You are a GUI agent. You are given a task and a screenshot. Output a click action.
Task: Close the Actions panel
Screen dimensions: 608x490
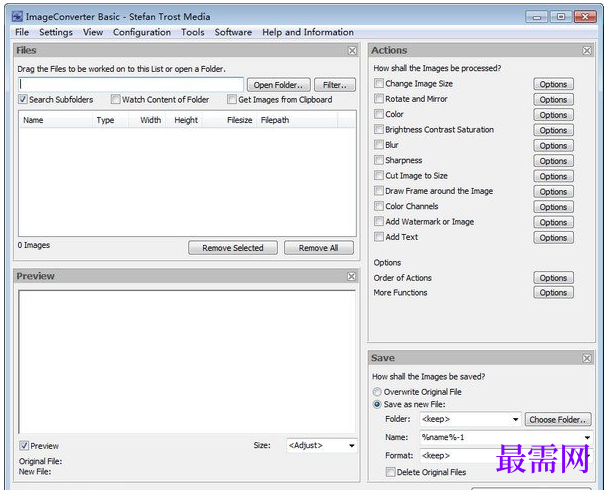pos(587,50)
